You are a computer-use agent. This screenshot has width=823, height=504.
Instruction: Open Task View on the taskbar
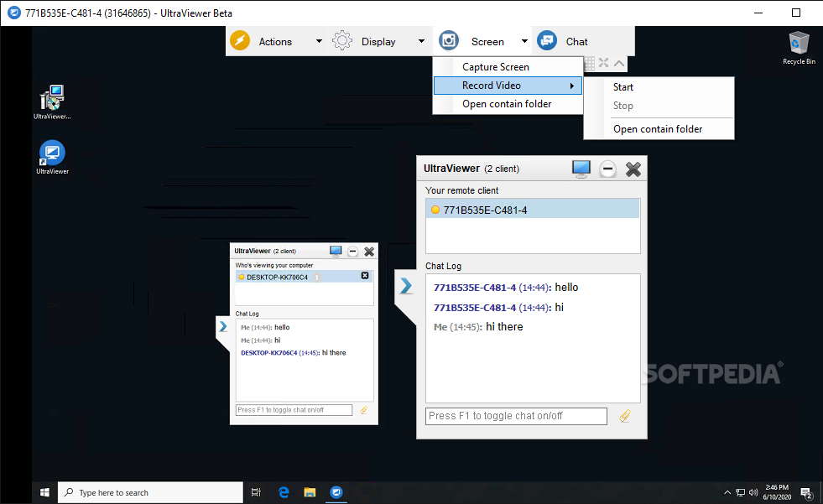[256, 492]
